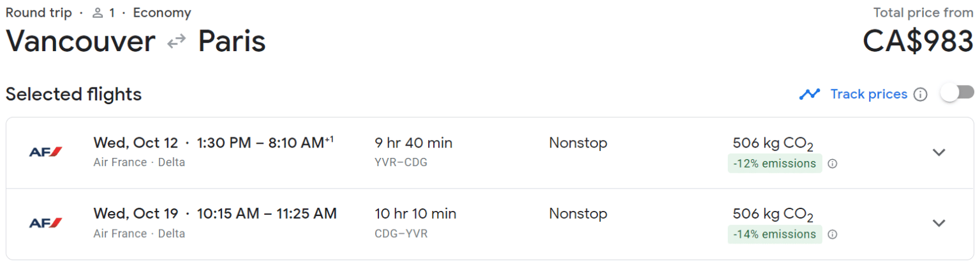Click info icon beside -12% emissions
The image size is (980, 264).
[833, 164]
